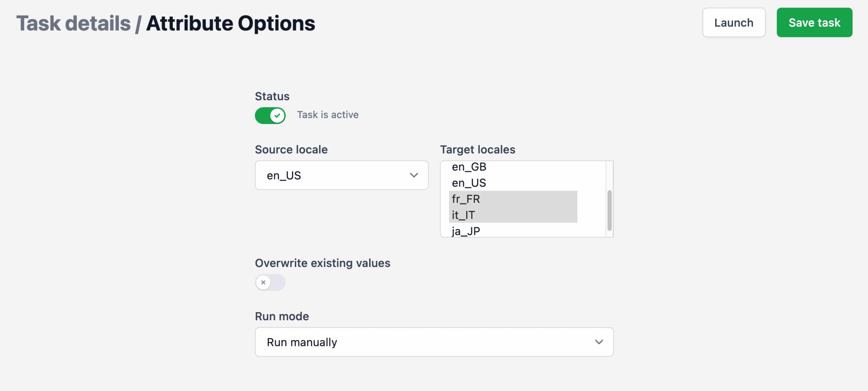
Task: Go back to Task details breadcrumb
Action: tap(73, 24)
